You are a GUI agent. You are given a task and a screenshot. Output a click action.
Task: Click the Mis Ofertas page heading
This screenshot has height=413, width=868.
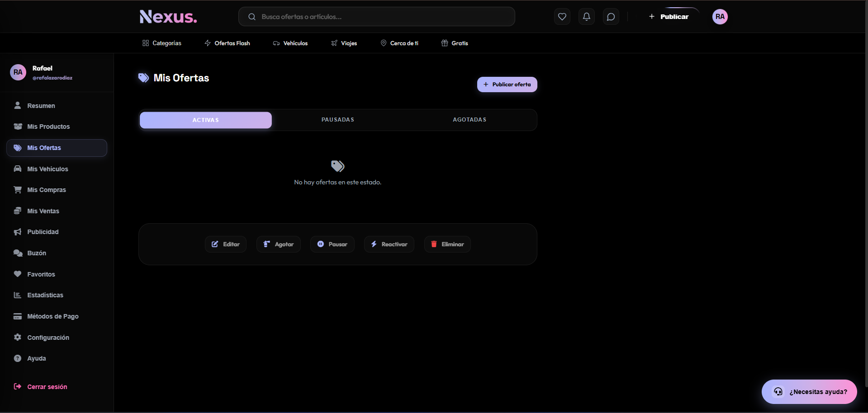[181, 78]
